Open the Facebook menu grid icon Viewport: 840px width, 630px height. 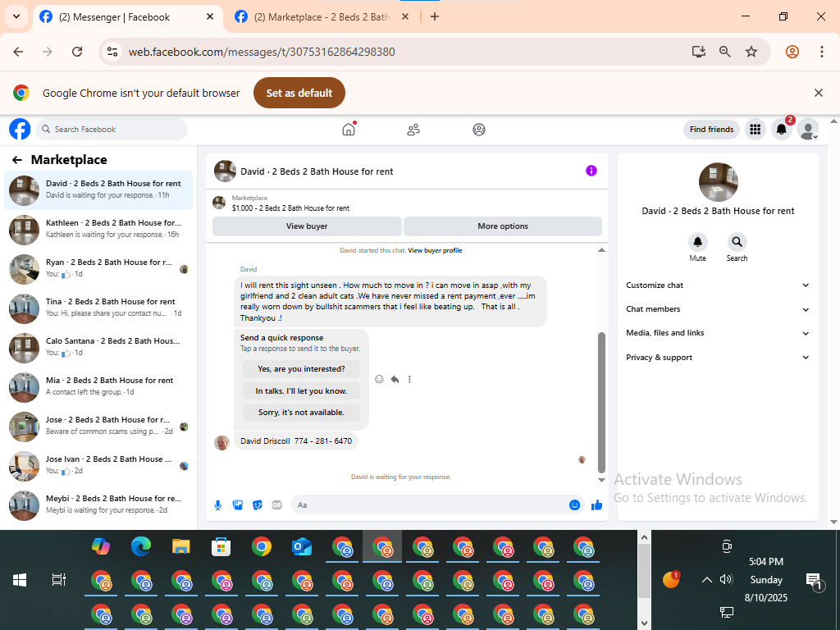coord(756,129)
